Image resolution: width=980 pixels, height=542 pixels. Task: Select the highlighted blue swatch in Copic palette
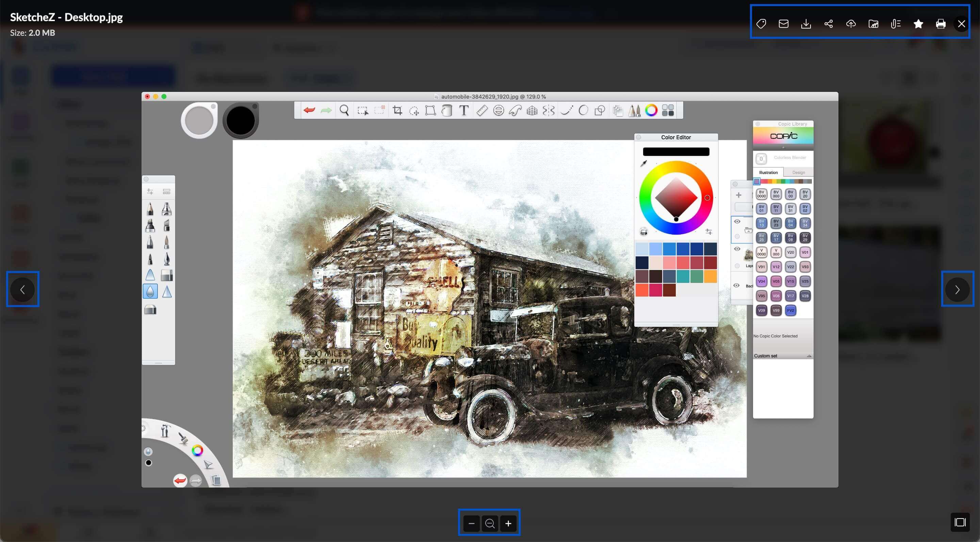pyautogui.click(x=756, y=181)
